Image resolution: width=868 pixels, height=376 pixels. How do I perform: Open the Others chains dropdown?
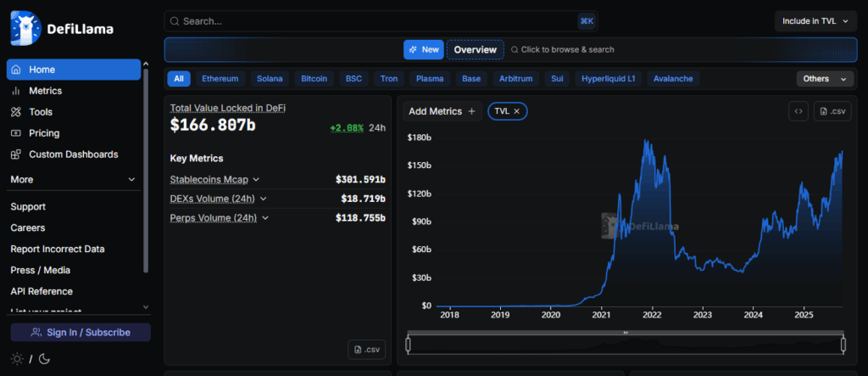824,79
